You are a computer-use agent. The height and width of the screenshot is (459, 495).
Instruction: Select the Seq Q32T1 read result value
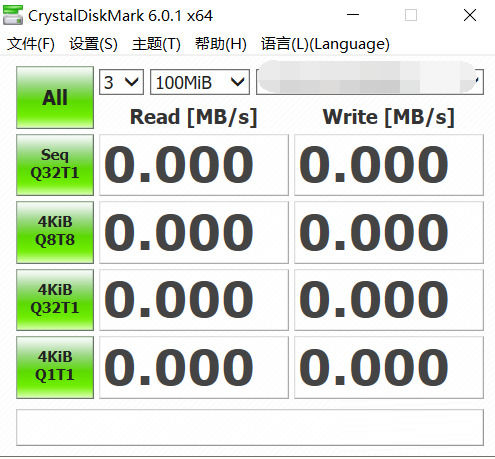[194, 165]
